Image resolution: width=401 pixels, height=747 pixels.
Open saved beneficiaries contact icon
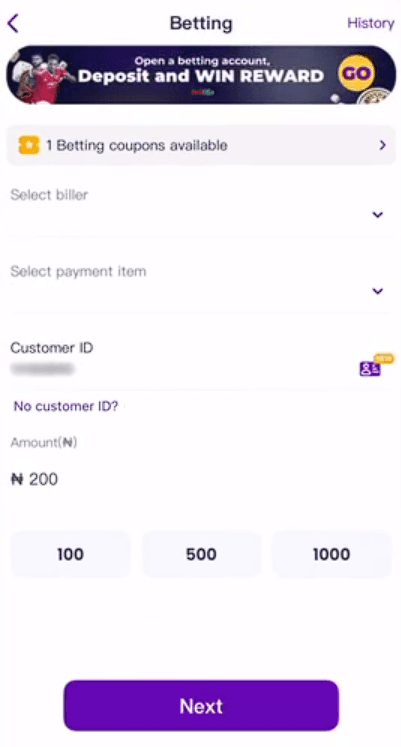pos(370,369)
